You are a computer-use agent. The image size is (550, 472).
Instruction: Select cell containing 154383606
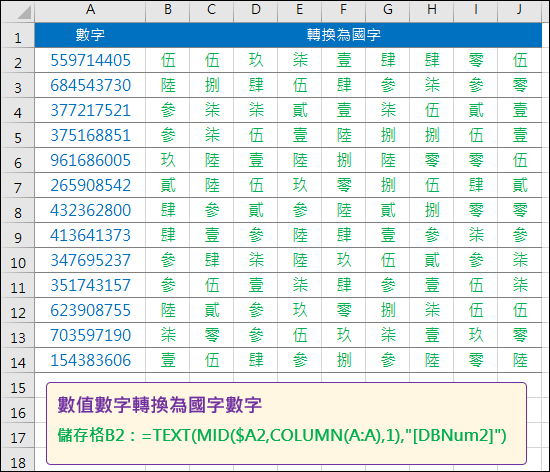[90, 360]
